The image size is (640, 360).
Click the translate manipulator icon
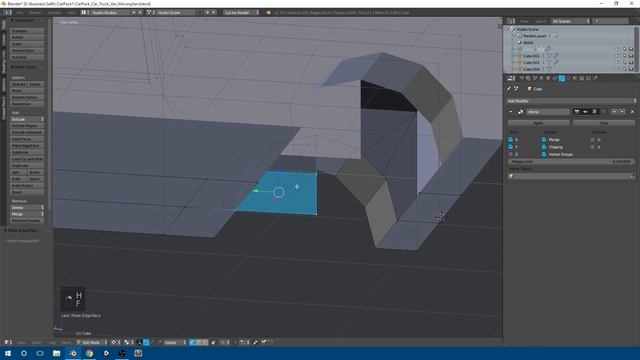146,342
